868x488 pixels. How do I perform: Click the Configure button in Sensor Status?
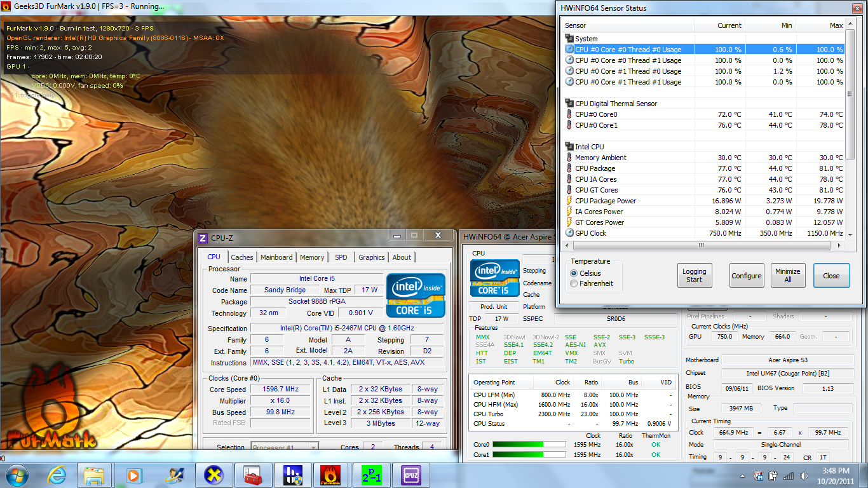click(746, 276)
